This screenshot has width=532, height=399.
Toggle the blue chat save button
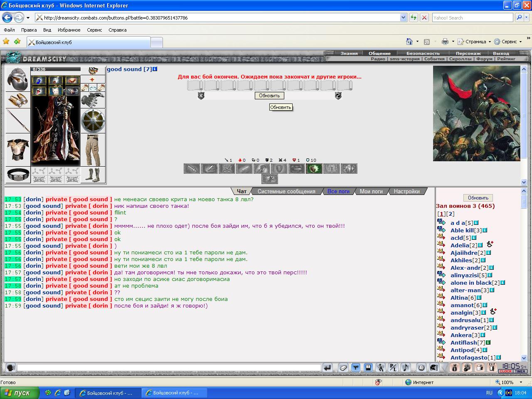(x=368, y=367)
